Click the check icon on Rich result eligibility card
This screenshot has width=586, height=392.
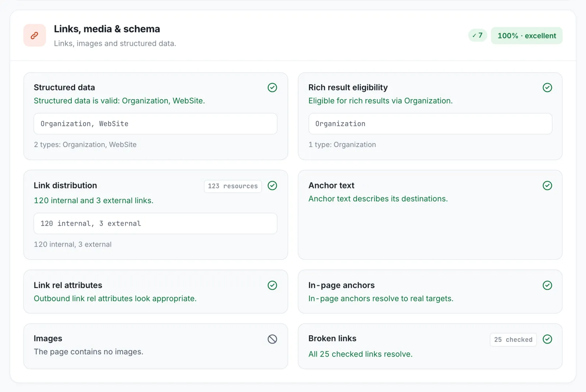click(547, 87)
